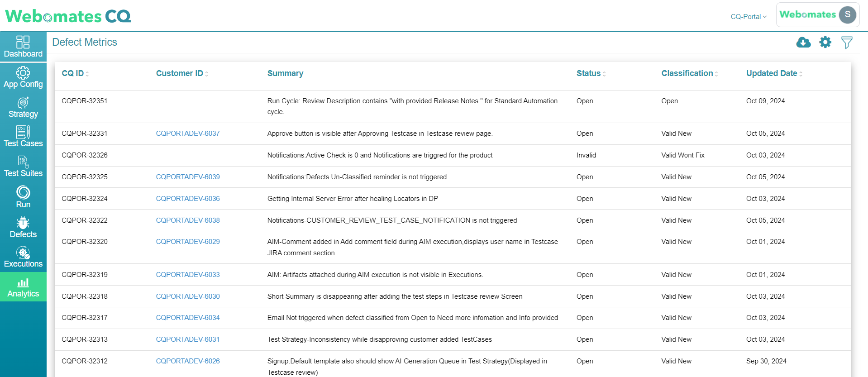Open Executions in sidebar
868x377 pixels.
[x=23, y=257]
